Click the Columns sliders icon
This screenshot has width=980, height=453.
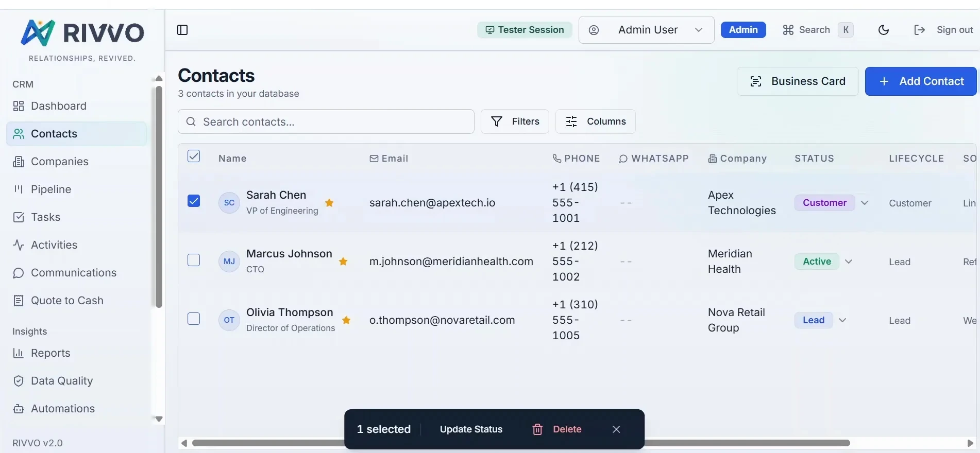tap(571, 121)
